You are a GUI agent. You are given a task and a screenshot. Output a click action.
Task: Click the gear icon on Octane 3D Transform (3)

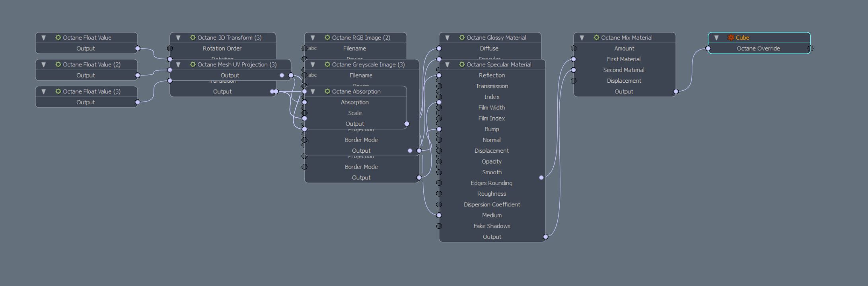[193, 37]
